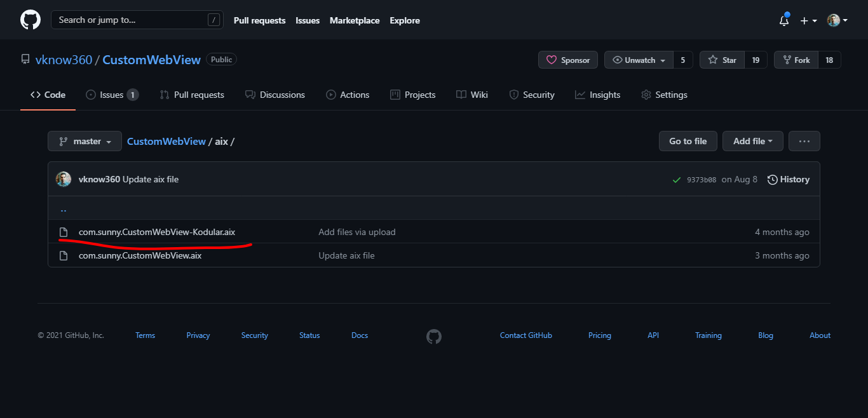Open the vknow360 owner profile link
The height and width of the screenshot is (418, 868).
[64, 60]
